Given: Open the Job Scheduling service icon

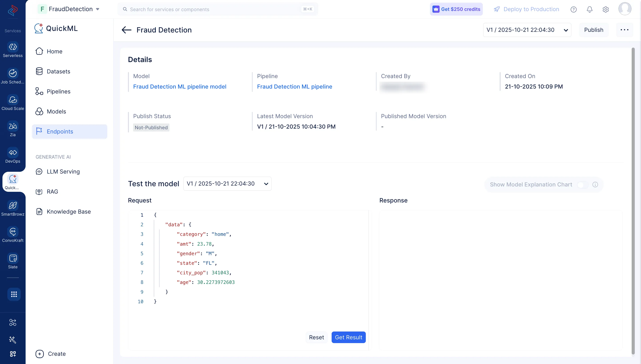Looking at the screenshot, I should point(13,73).
